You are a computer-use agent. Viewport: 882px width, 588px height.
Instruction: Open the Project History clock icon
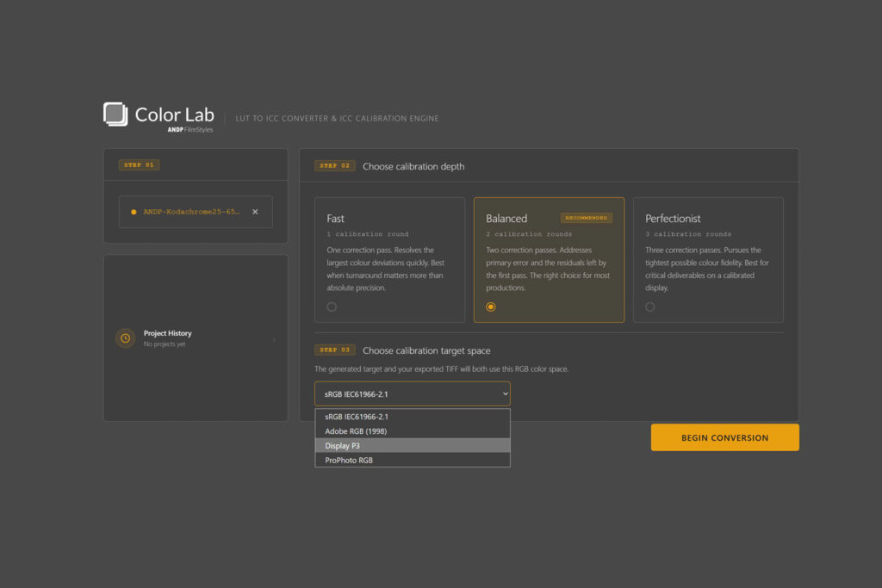(126, 337)
